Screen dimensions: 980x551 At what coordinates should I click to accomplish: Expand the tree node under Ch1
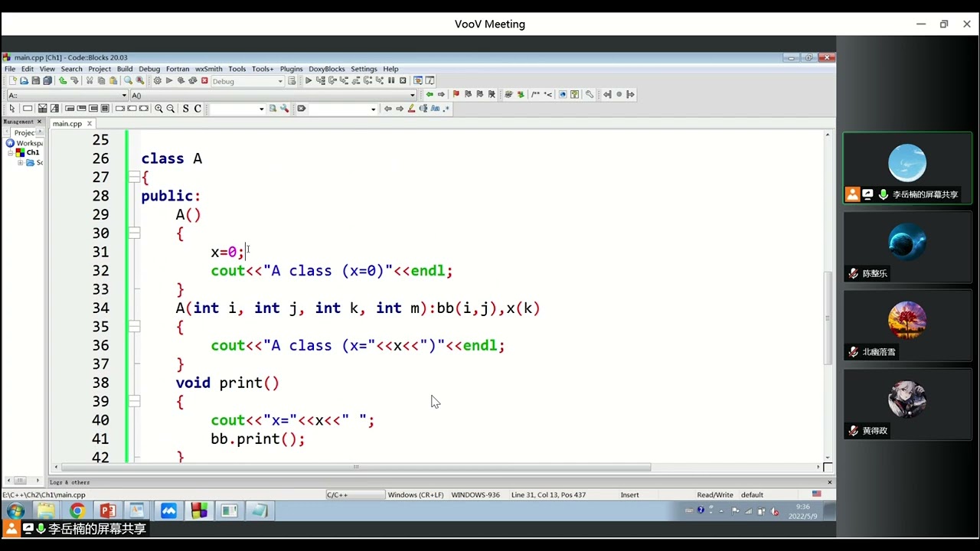[21, 162]
